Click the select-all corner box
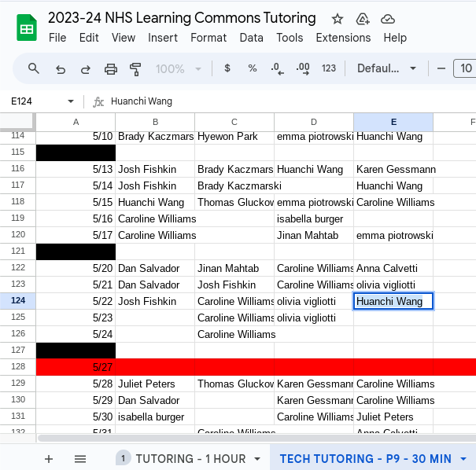The image size is (476, 470). pyautogui.click(x=17, y=122)
